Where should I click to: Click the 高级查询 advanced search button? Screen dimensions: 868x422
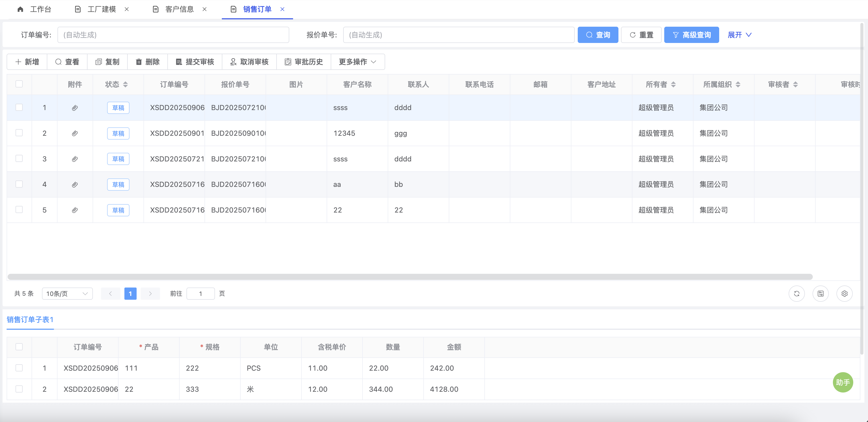691,35
